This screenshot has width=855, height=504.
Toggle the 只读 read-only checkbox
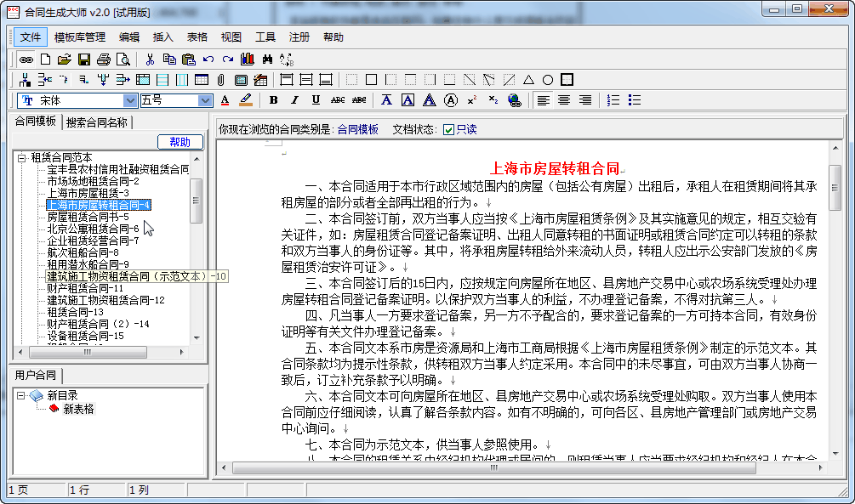pos(448,130)
